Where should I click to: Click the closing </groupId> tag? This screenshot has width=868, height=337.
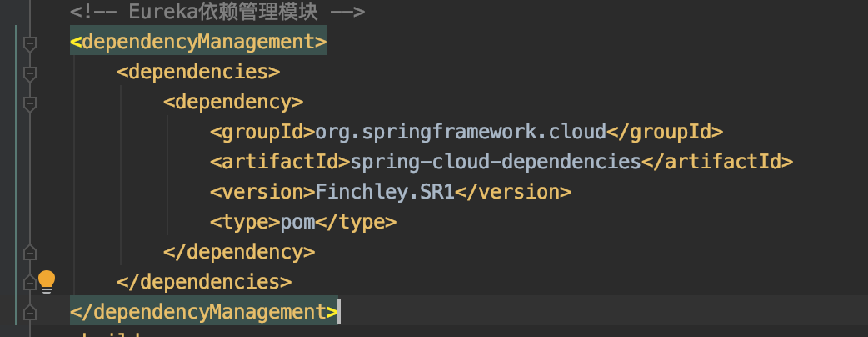click(665, 132)
